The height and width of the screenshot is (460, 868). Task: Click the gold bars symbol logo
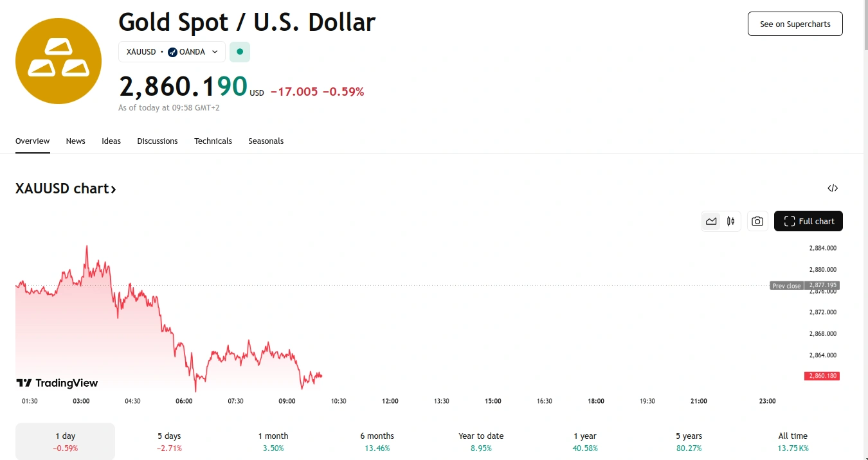(x=59, y=61)
